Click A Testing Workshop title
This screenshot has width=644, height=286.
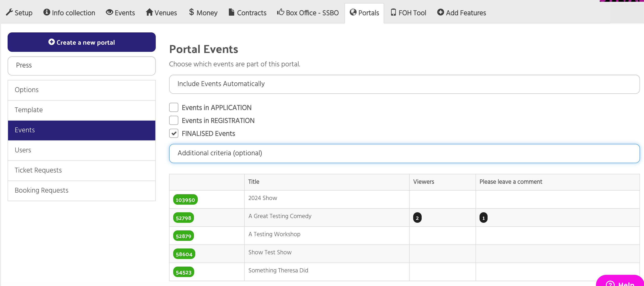(274, 234)
